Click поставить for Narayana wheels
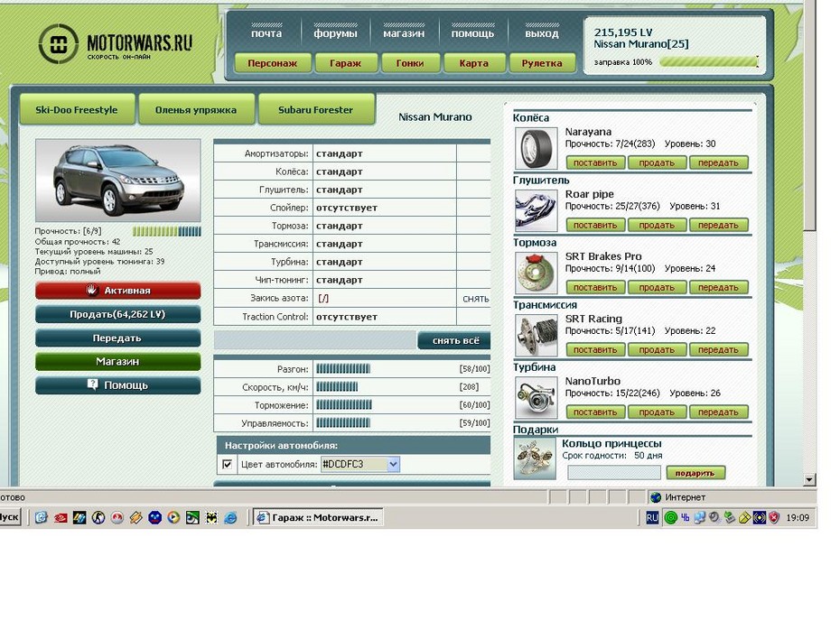 [595, 162]
